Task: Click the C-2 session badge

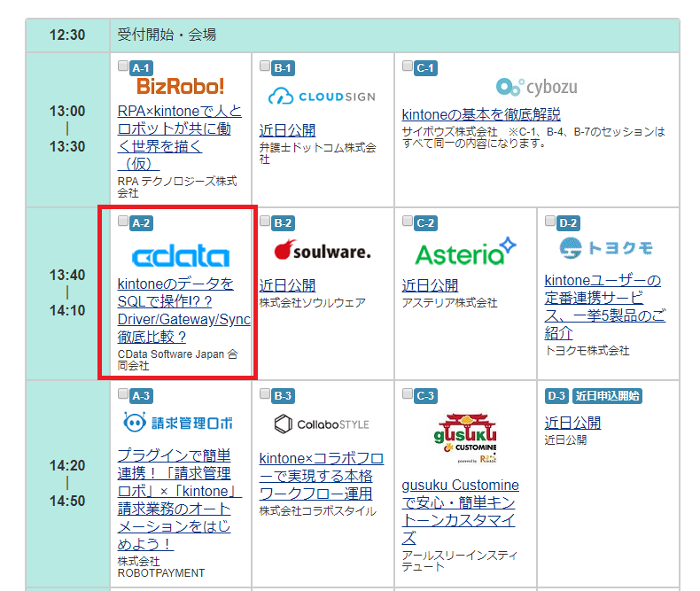Action: click(x=425, y=223)
